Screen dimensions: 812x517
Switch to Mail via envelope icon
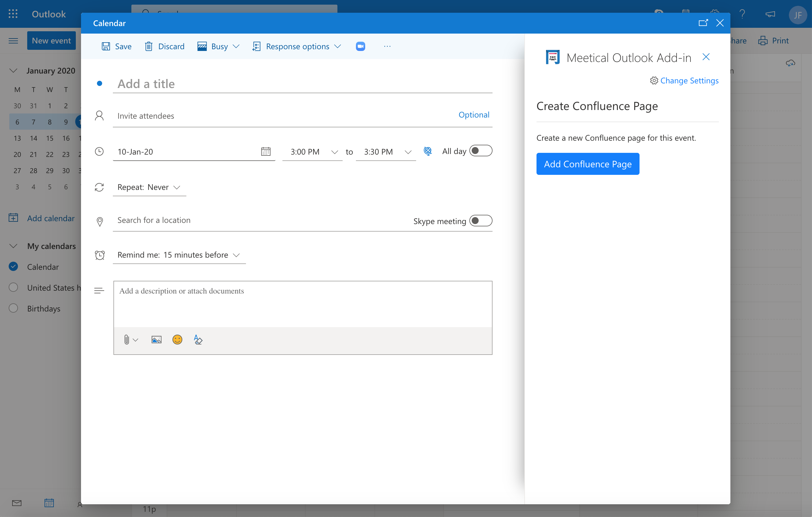point(16,503)
